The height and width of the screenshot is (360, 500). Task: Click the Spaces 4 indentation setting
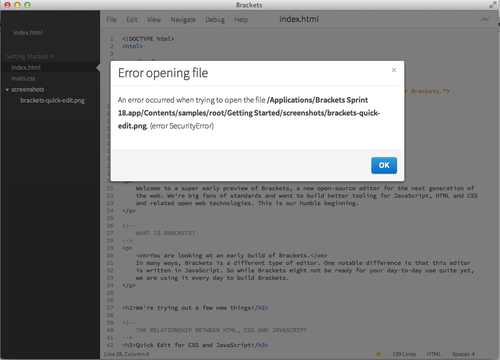click(463, 354)
